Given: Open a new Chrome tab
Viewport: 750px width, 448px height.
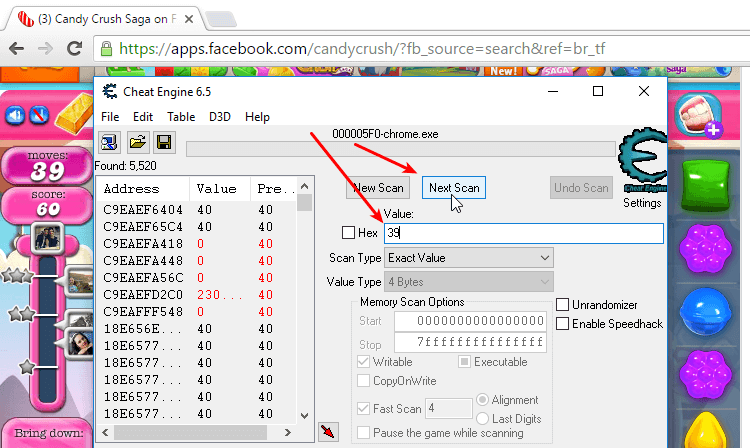Looking at the screenshot, I should [x=220, y=20].
